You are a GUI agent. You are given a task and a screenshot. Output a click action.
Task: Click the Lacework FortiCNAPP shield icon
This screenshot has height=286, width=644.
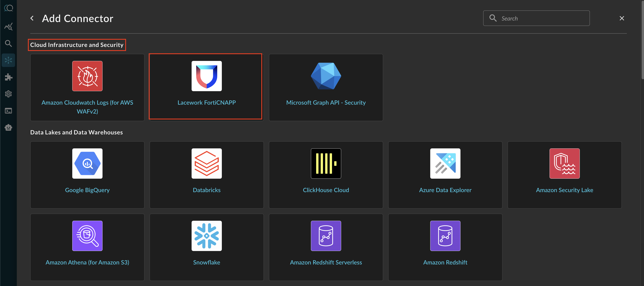point(207,76)
